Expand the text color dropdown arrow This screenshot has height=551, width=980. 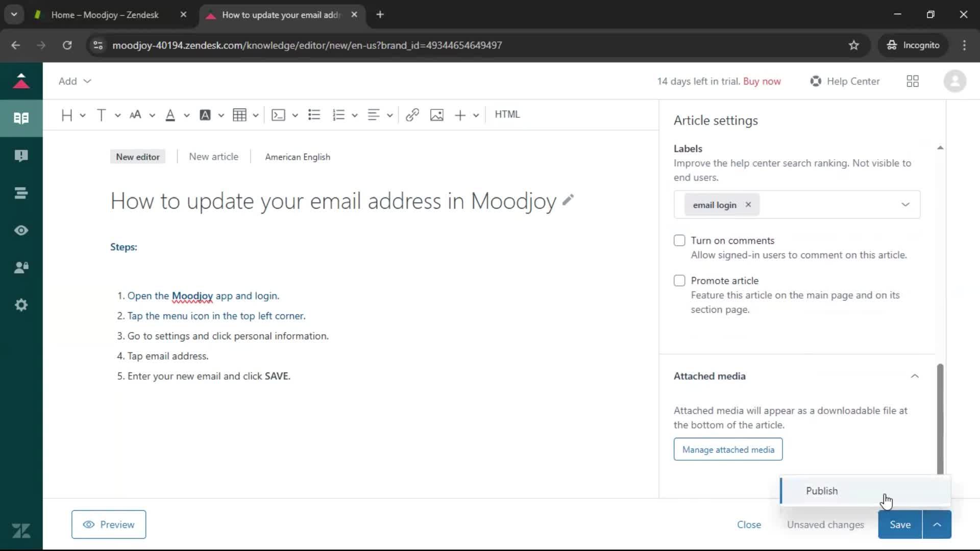coord(187,115)
